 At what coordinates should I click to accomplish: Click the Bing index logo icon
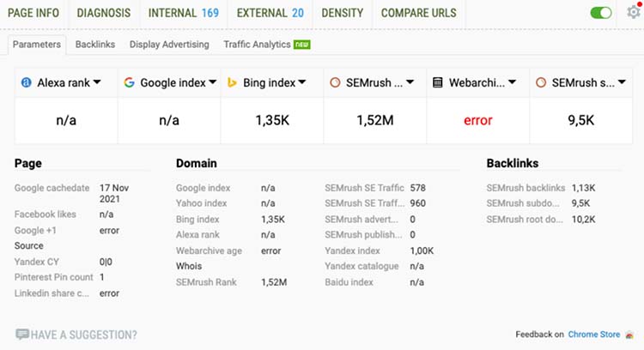point(232,82)
